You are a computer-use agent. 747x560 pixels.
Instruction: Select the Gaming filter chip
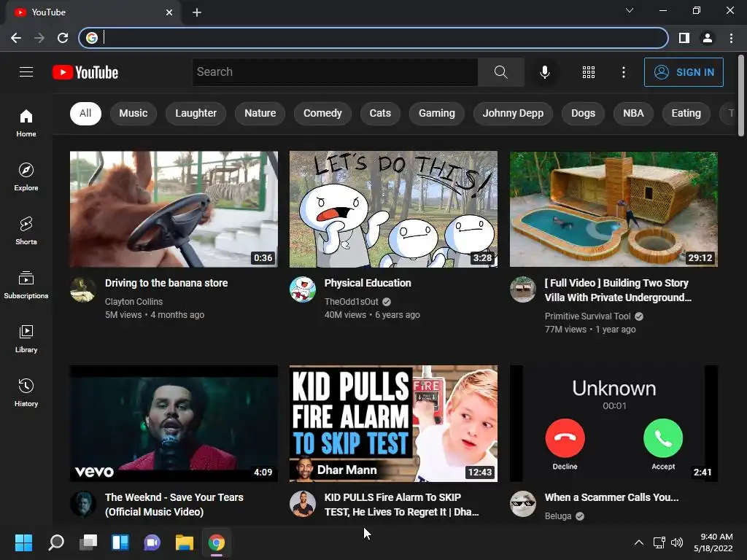(437, 113)
